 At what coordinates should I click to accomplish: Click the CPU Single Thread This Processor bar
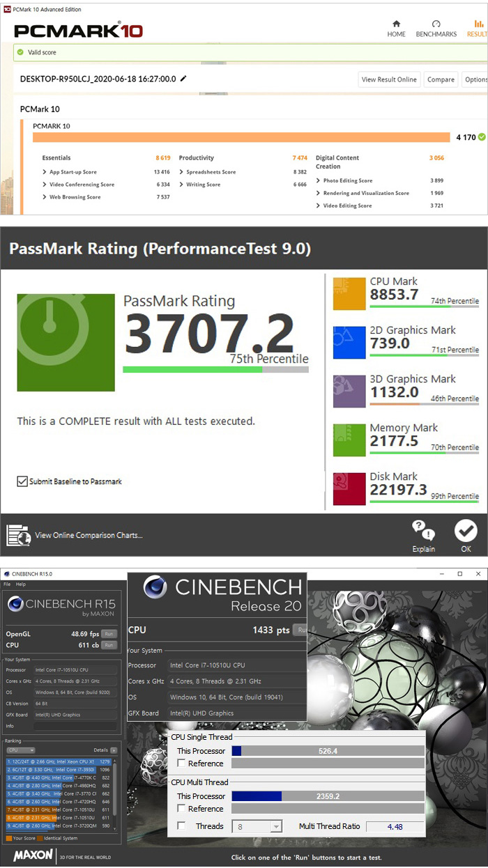[328, 751]
